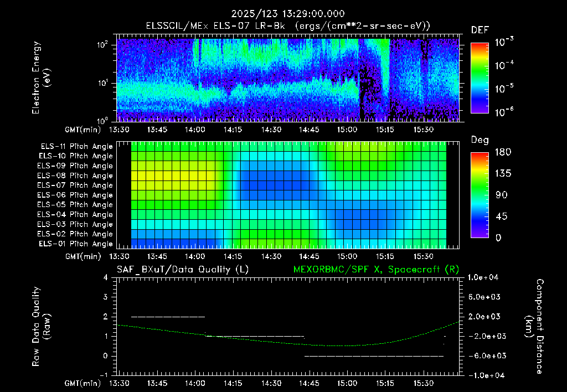
Task: Select the ELS-05 Pitch Angle row label
Action: [x=75, y=205]
